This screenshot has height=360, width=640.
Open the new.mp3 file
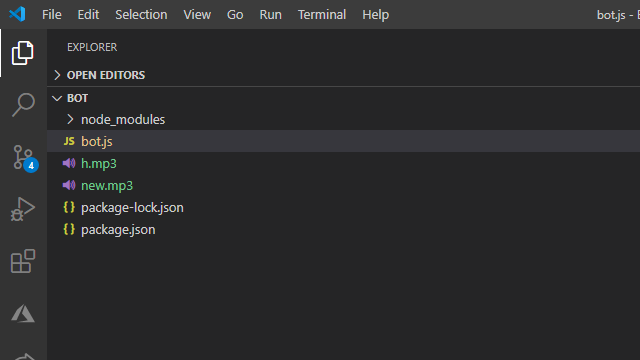107,185
